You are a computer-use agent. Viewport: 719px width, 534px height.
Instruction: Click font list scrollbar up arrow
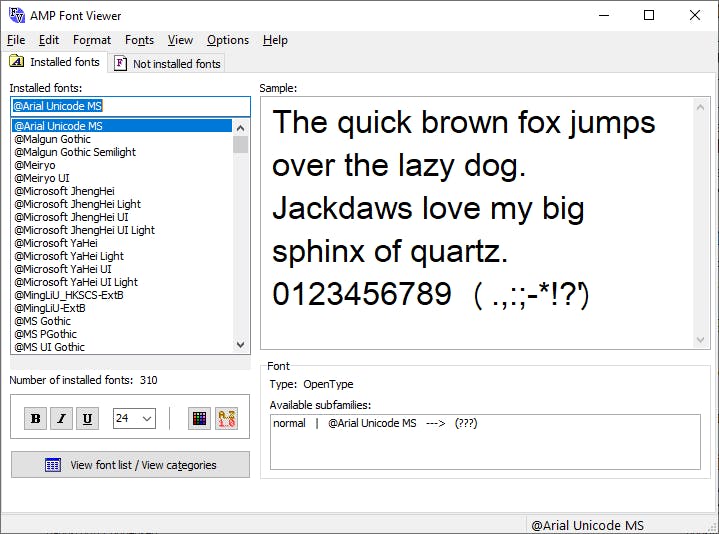(x=241, y=127)
